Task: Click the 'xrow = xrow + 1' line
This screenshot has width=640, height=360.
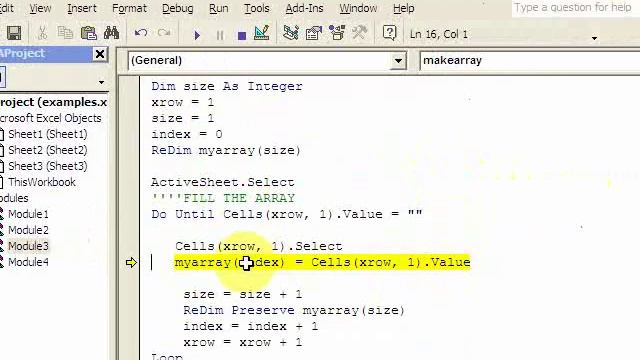Action: (x=242, y=342)
